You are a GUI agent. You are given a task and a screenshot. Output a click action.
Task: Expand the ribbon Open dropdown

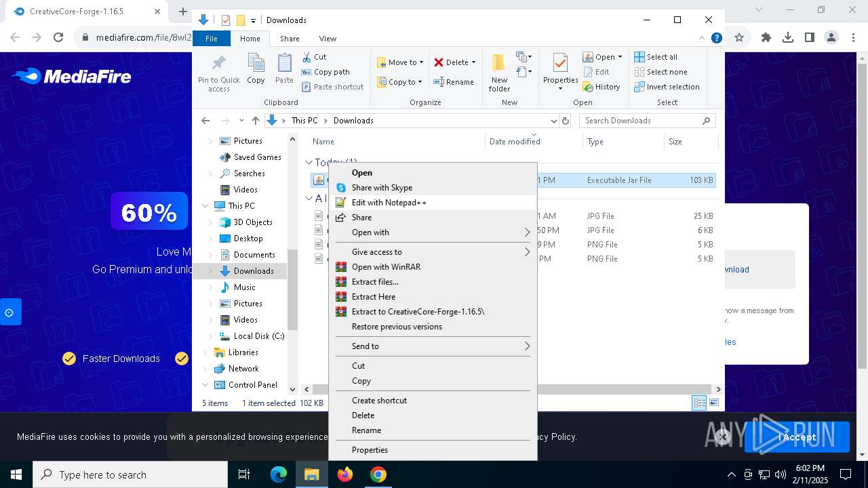pyautogui.click(x=620, y=57)
